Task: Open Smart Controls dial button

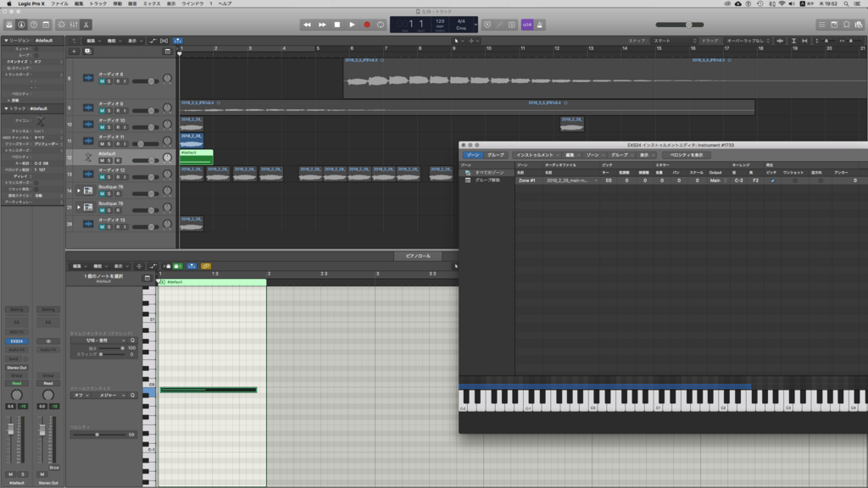Action: [x=61, y=25]
